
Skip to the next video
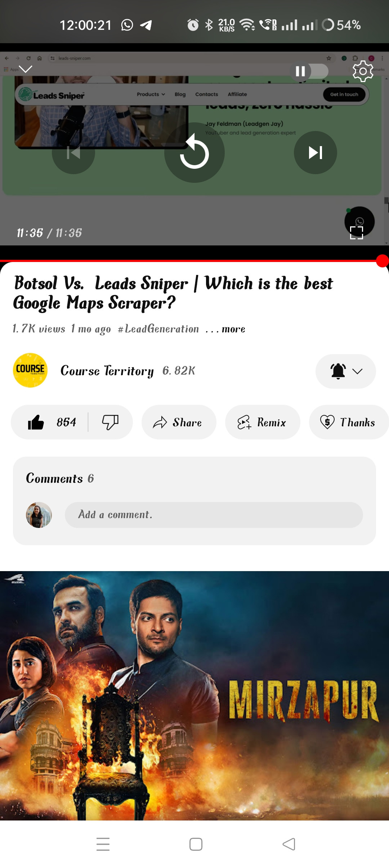click(316, 153)
